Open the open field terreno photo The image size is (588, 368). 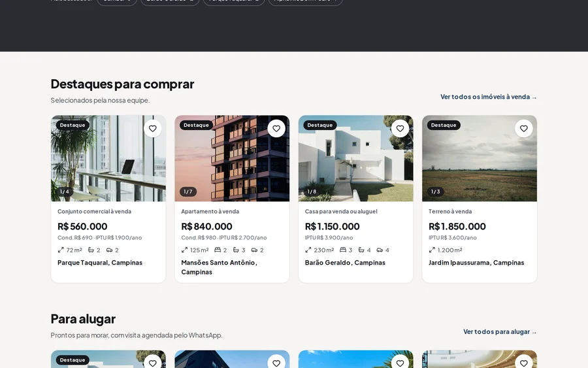pos(480,158)
